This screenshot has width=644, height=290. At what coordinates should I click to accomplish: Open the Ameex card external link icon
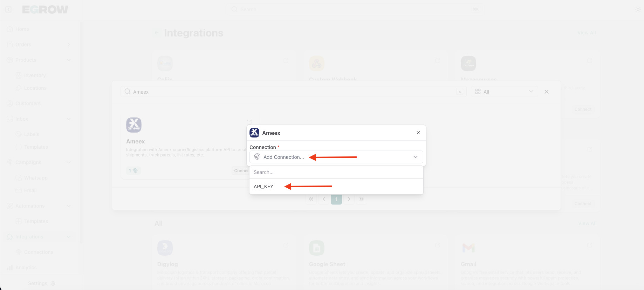click(x=249, y=122)
